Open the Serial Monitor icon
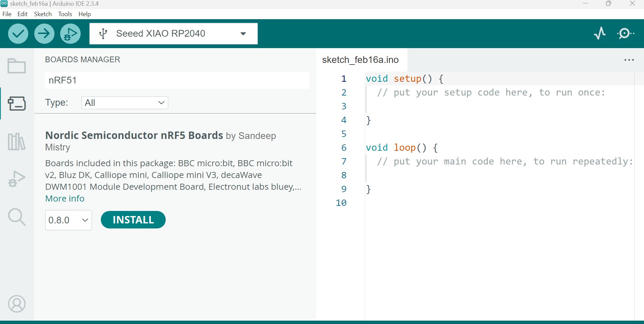Screen dimensions: 644x324 (626, 33)
